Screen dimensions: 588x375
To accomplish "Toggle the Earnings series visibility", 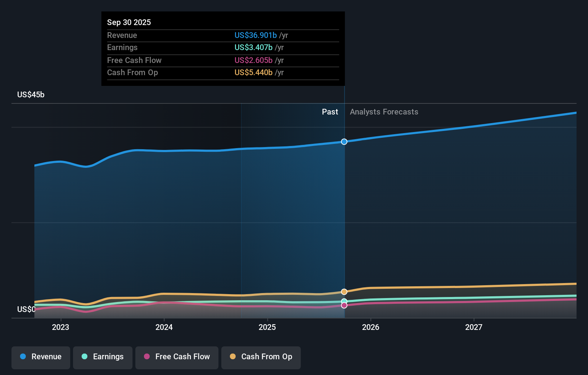I will click(x=103, y=357).
